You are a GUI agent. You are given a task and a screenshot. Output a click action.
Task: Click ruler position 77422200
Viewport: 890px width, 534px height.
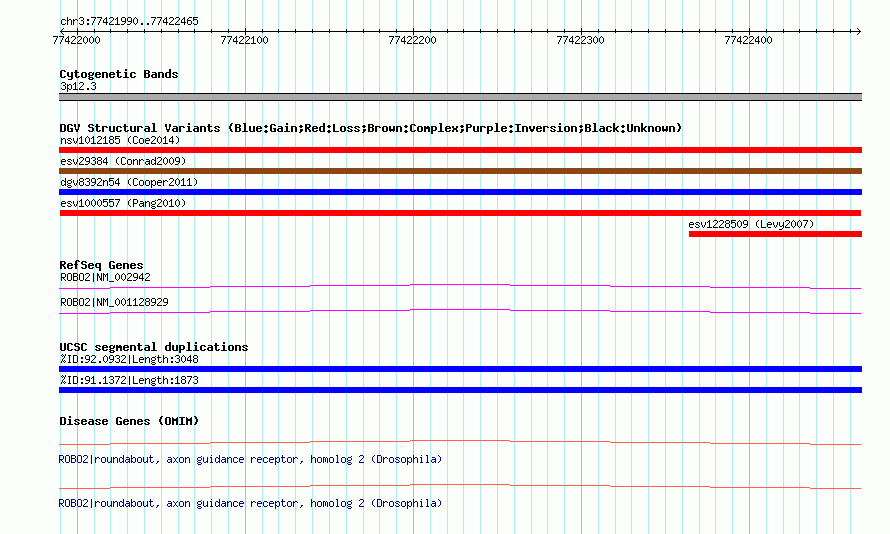click(x=412, y=40)
